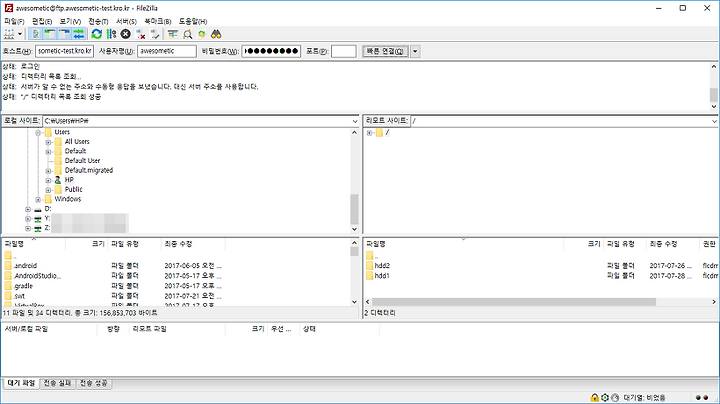The height and width of the screenshot is (404, 720).
Task: Expand the remote root folder
Action: pyautogui.click(x=369, y=133)
